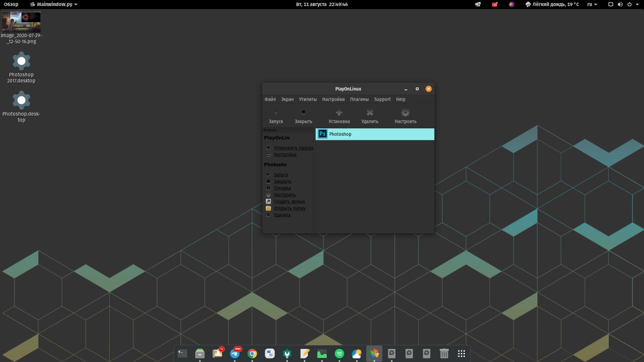Open the system monitor graph icon in dock

click(322, 353)
